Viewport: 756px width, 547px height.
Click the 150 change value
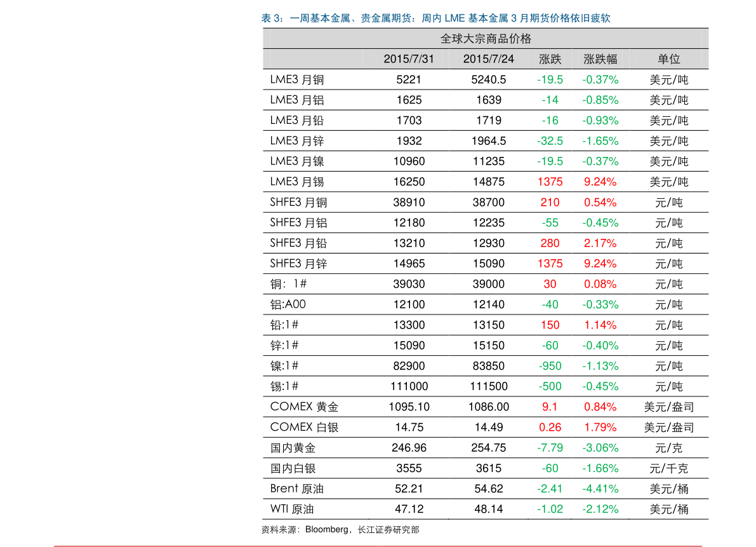coord(550,325)
